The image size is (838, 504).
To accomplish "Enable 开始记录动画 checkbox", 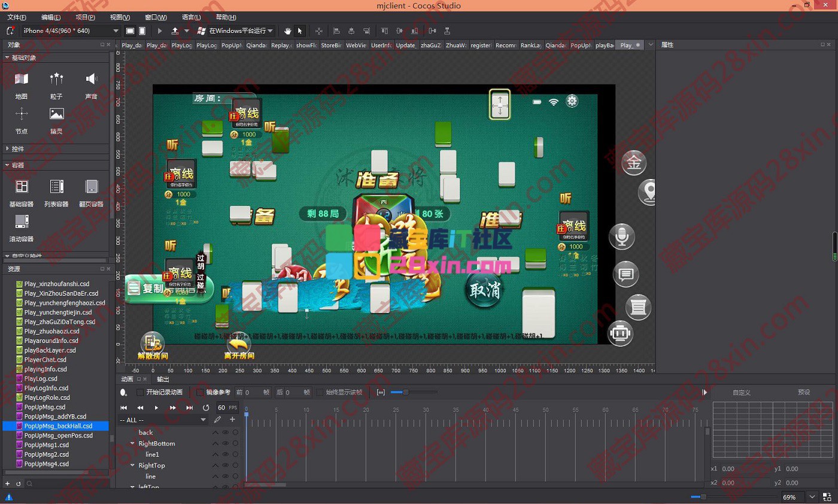I will pyautogui.click(x=140, y=392).
